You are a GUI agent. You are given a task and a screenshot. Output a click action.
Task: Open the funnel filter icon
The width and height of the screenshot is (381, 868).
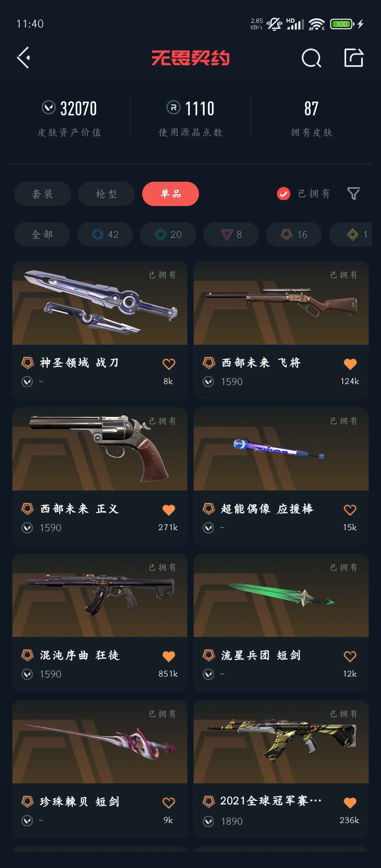[x=353, y=194]
